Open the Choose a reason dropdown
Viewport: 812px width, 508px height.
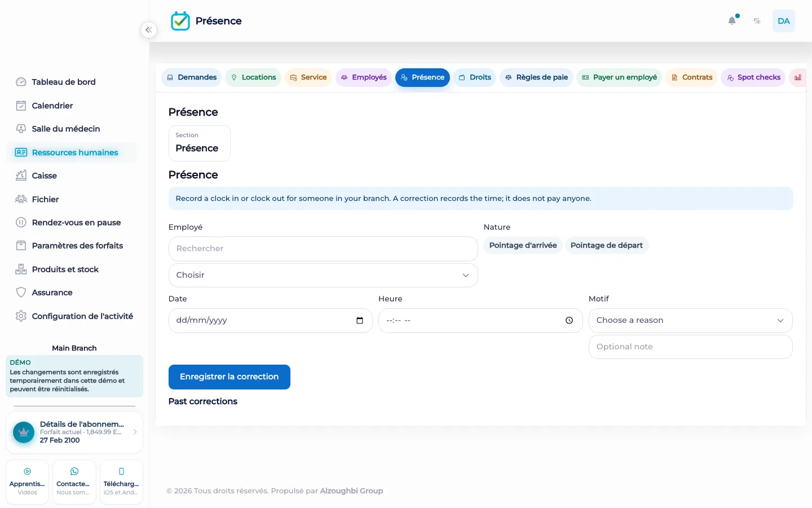[690, 321]
